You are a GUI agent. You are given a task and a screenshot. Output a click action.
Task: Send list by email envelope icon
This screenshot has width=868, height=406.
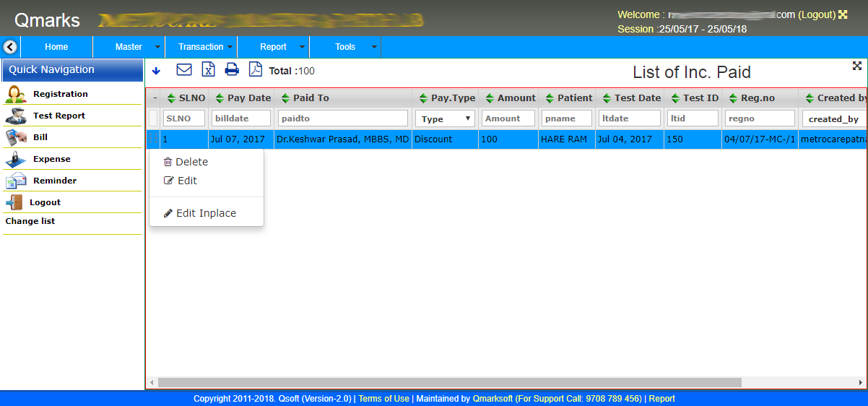(x=184, y=69)
